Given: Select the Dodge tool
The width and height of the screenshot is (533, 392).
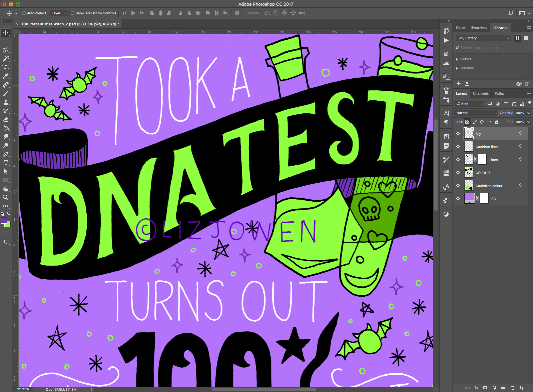Looking at the screenshot, I should [x=6, y=145].
